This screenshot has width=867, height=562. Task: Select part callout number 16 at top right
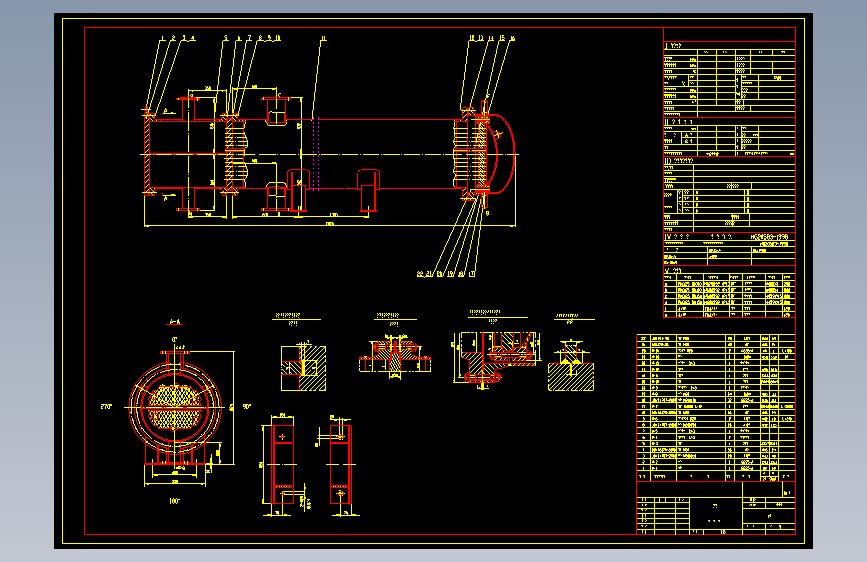tap(512, 38)
